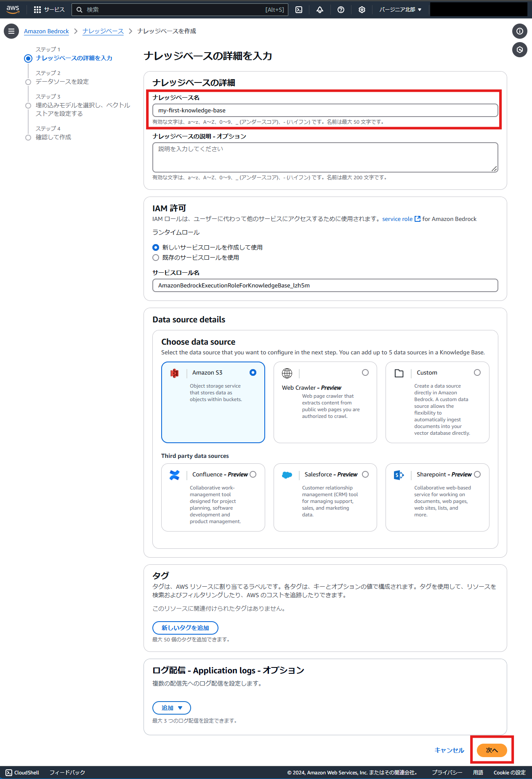Screen dimensions: 532x779
Task: Click CloudShell icon in the footer
Action: pos(9,773)
